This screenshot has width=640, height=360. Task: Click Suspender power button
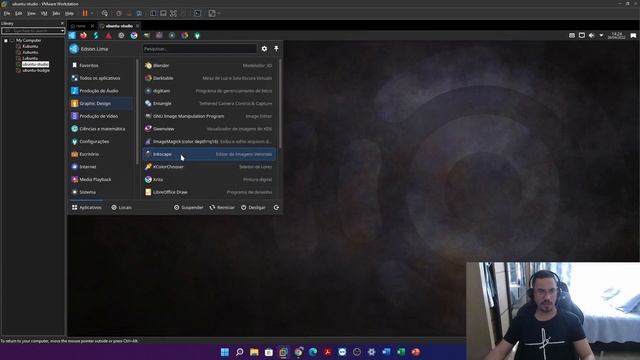click(188, 207)
